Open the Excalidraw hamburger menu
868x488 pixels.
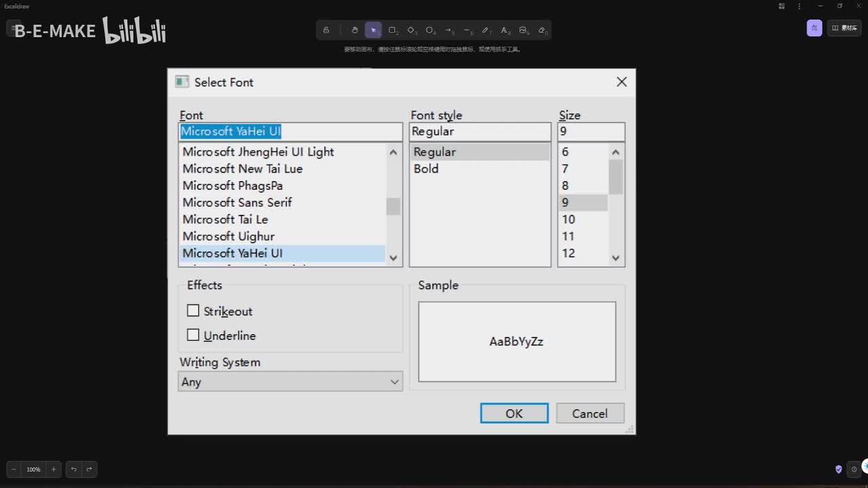[x=14, y=28]
